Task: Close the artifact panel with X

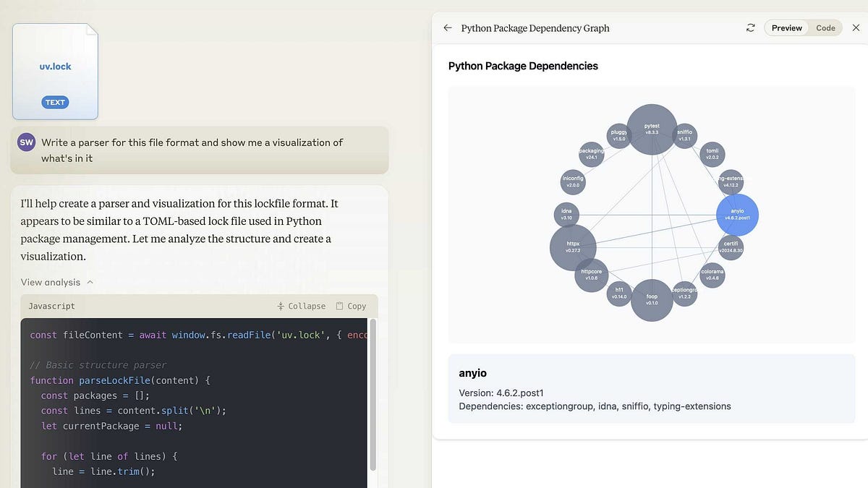Action: pyautogui.click(x=856, y=28)
